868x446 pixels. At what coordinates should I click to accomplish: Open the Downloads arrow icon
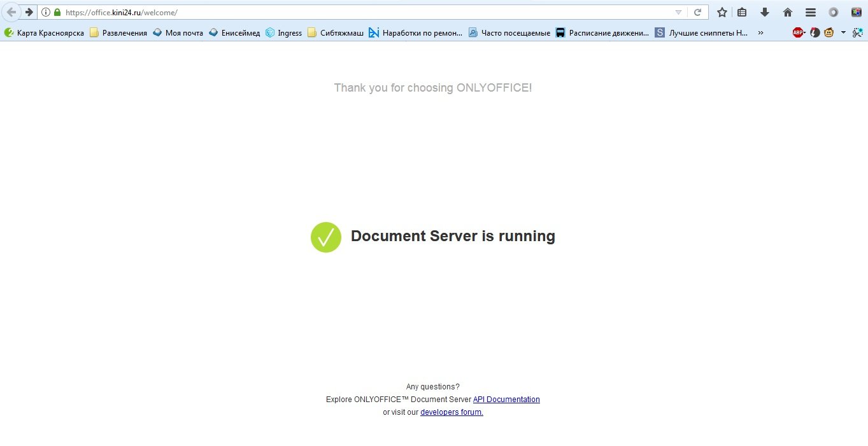tap(765, 12)
